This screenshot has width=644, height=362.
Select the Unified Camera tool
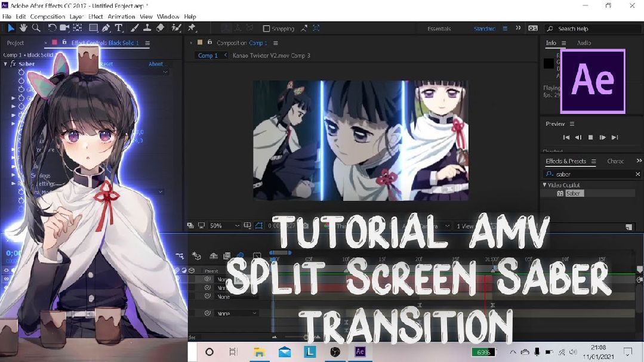[64, 28]
